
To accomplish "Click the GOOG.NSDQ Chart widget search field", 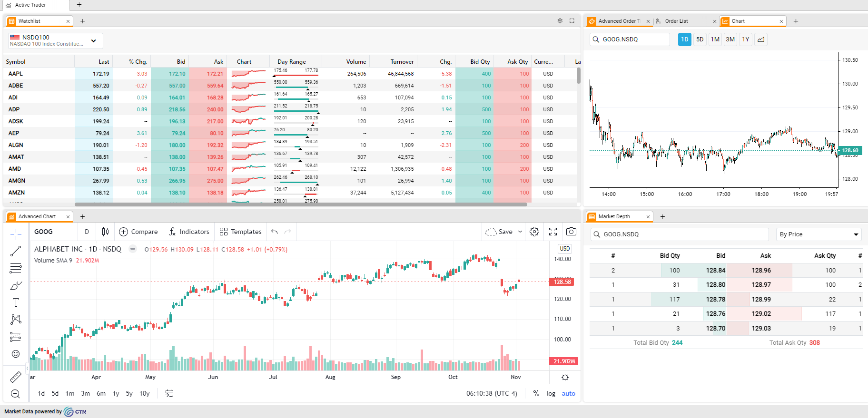I will coord(630,39).
